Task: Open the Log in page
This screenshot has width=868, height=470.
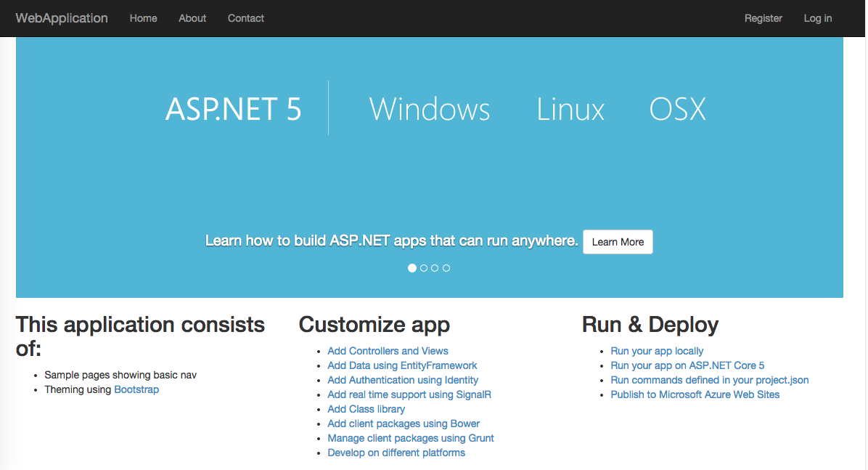Action: [x=817, y=18]
